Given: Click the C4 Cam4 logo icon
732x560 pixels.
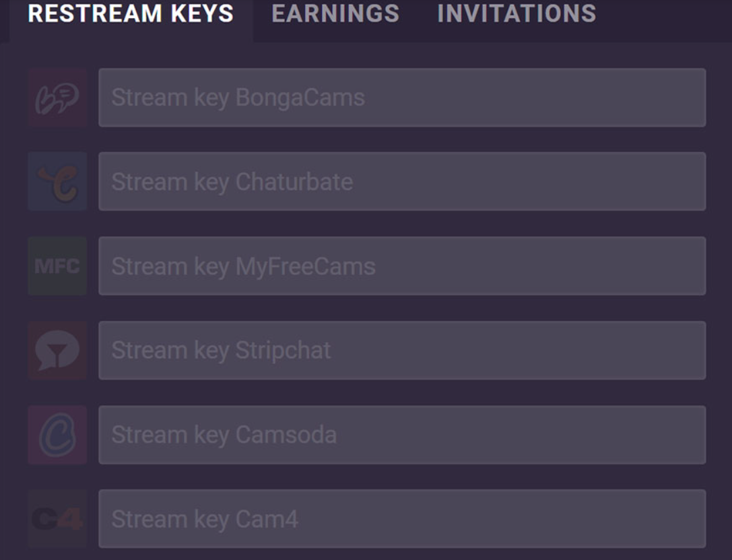Looking at the screenshot, I should pyautogui.click(x=57, y=519).
